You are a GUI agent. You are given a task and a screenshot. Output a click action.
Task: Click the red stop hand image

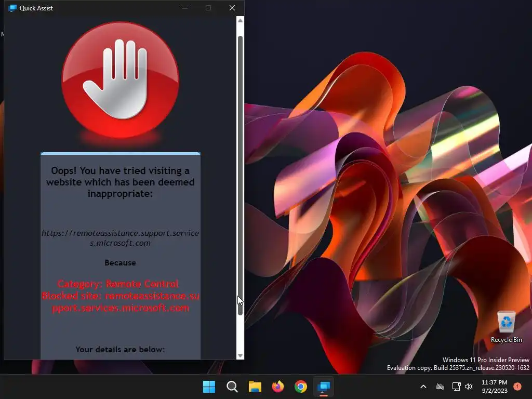click(121, 80)
